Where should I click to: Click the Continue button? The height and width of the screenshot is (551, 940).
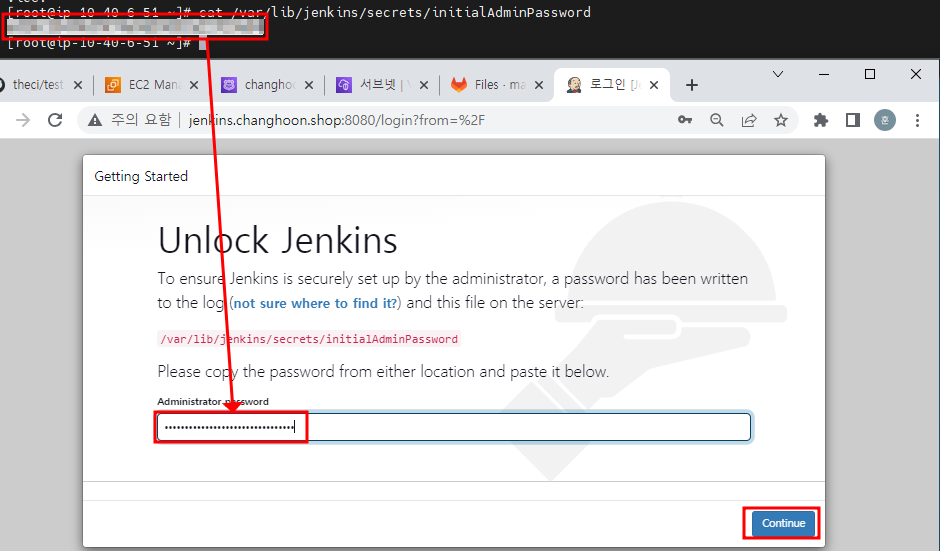(783, 523)
